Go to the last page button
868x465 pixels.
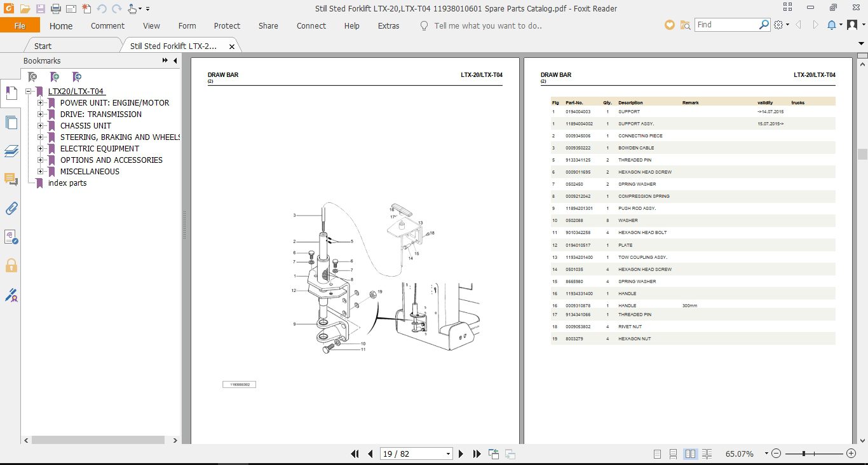(x=477, y=454)
